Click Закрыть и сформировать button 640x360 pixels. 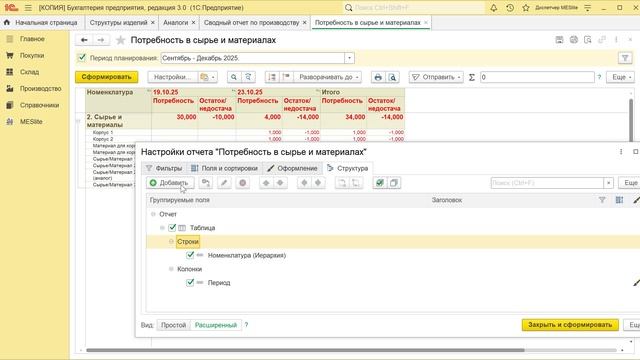tap(570, 325)
